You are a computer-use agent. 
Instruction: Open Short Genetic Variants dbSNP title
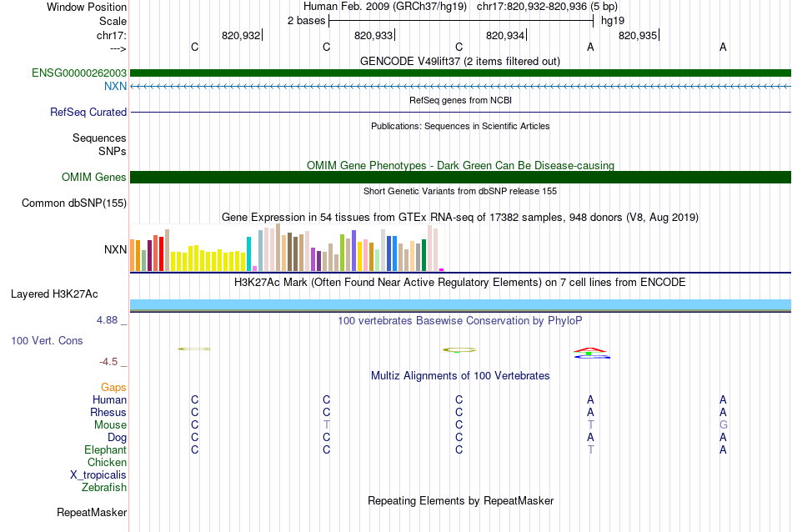tap(460, 191)
